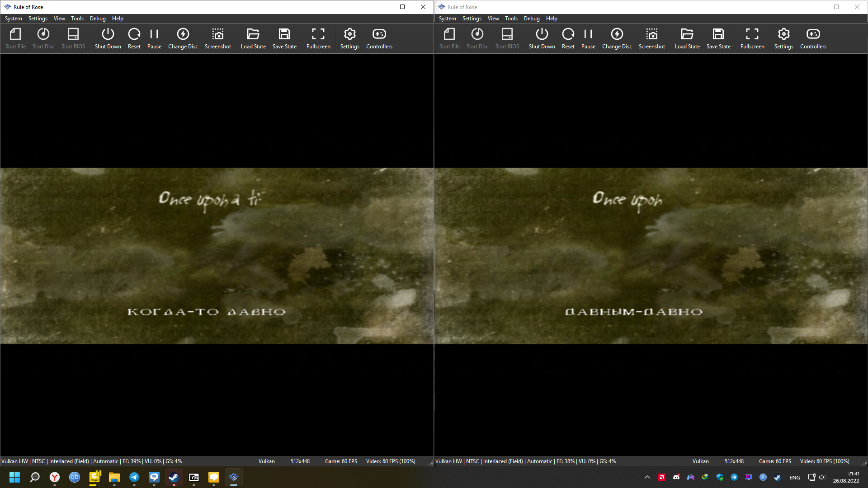Image resolution: width=868 pixels, height=488 pixels.
Task: Click Start Disc in left window
Action: tap(43, 39)
